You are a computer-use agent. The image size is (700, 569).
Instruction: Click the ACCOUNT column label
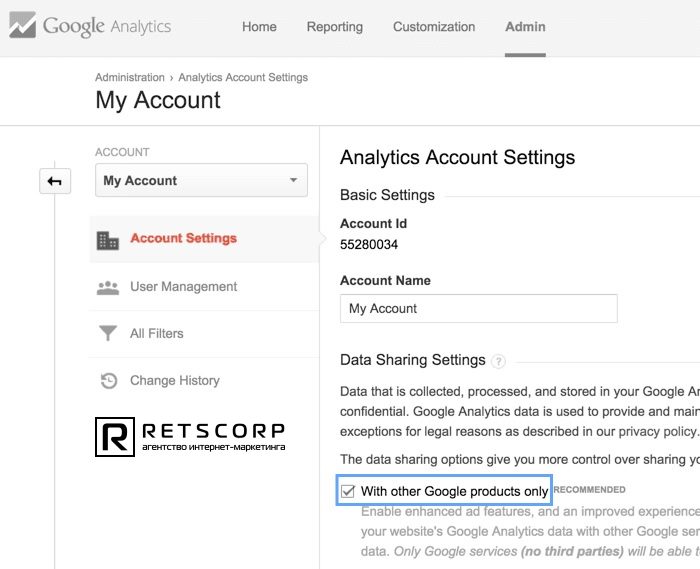(122, 152)
